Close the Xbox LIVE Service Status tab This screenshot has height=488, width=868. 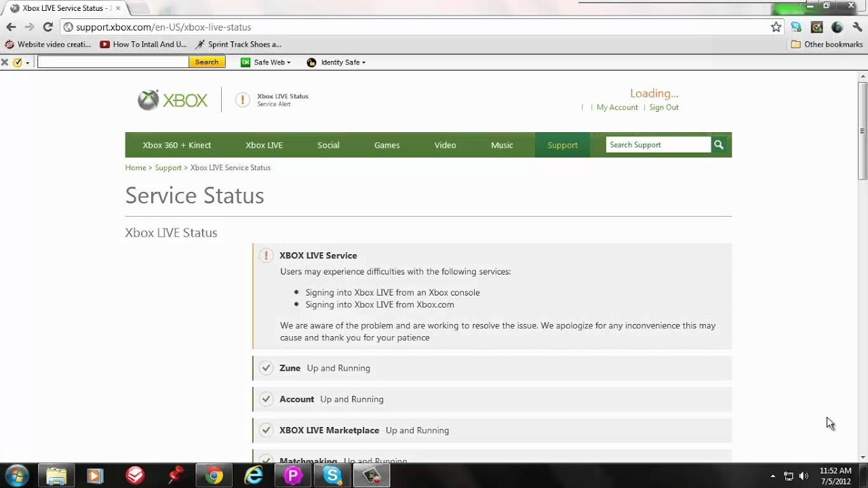point(118,8)
